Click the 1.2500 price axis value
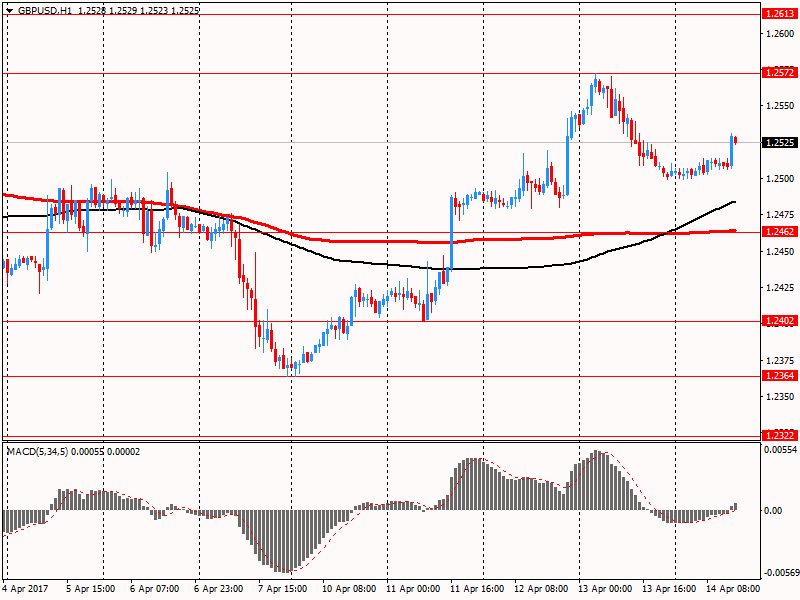 [780, 179]
